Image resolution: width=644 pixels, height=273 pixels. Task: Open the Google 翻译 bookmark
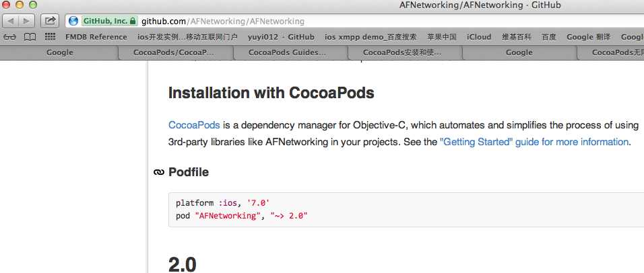pos(588,37)
